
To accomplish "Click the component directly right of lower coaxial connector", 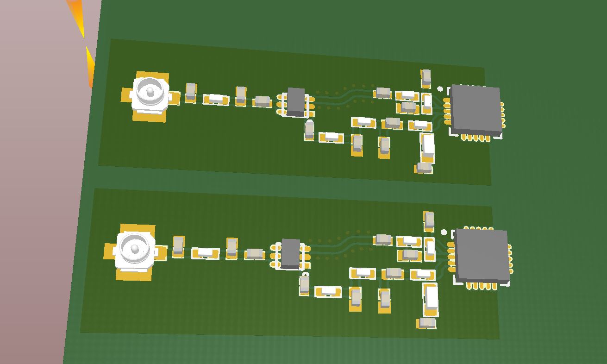I will click(x=179, y=246).
